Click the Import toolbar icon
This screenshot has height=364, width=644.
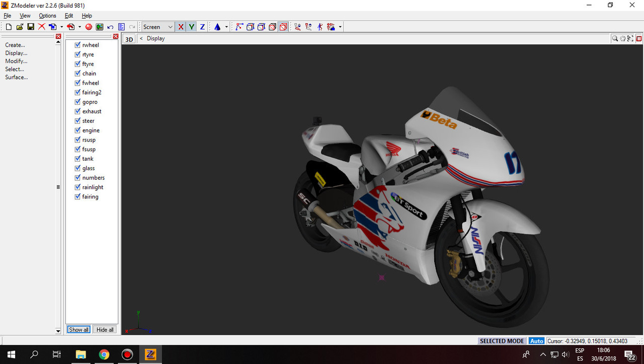tap(52, 27)
